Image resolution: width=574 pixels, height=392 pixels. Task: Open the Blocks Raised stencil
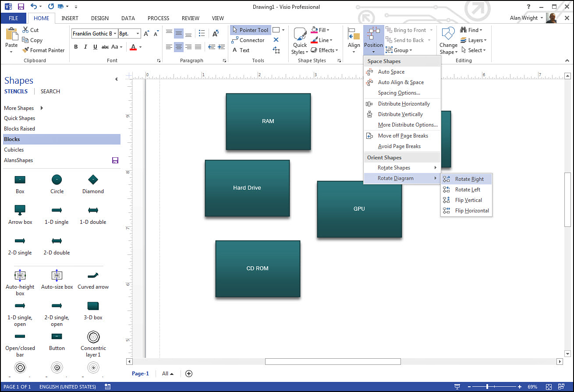coord(19,129)
